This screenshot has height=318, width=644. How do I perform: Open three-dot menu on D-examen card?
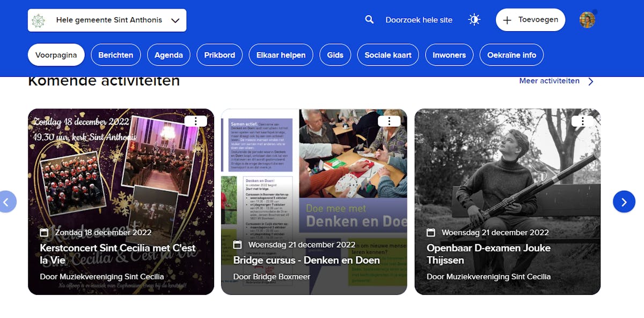pyautogui.click(x=582, y=121)
